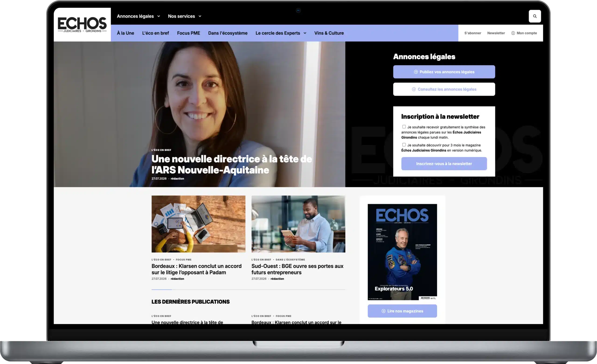Viewport: 597px width, 364px height.
Task: Click Lire nos magazines button
Action: click(402, 311)
